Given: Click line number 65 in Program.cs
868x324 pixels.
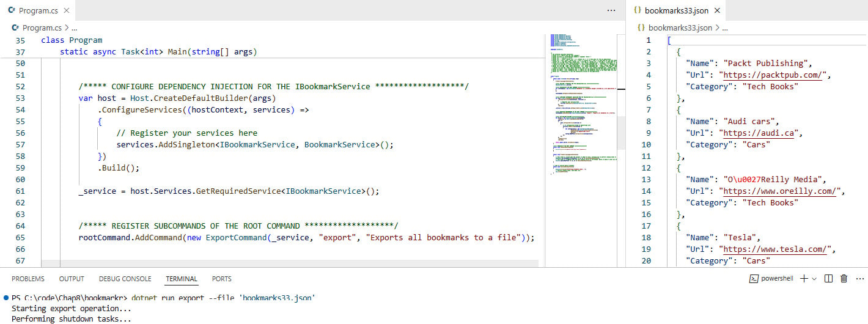Looking at the screenshot, I should click(20, 237).
